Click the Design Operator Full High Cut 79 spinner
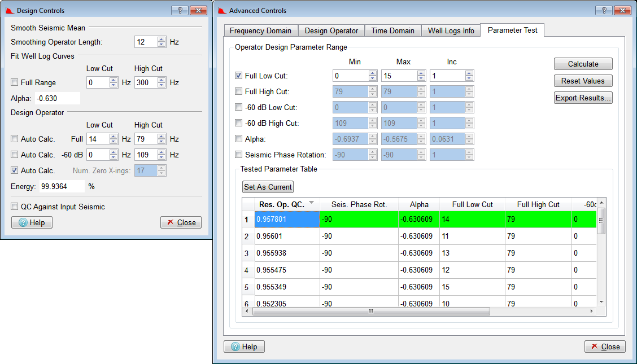Image resolution: width=637 pixels, height=364 pixels. point(162,139)
